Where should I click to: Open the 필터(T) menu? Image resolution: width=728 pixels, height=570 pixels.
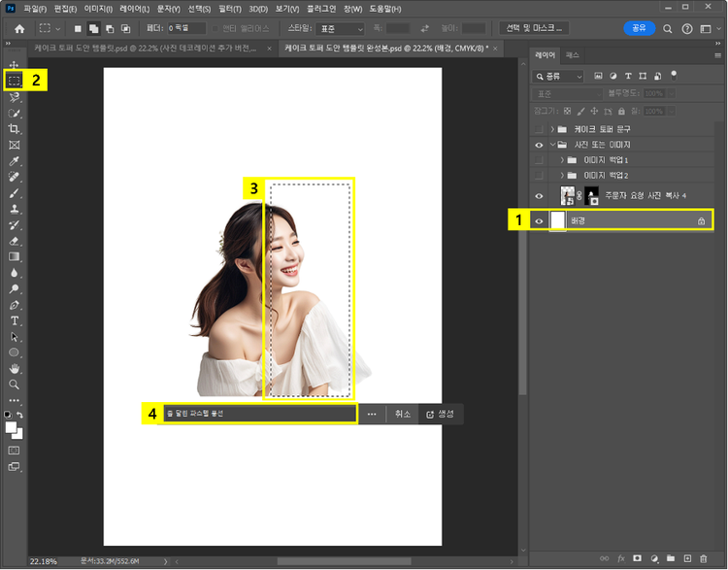pos(231,8)
